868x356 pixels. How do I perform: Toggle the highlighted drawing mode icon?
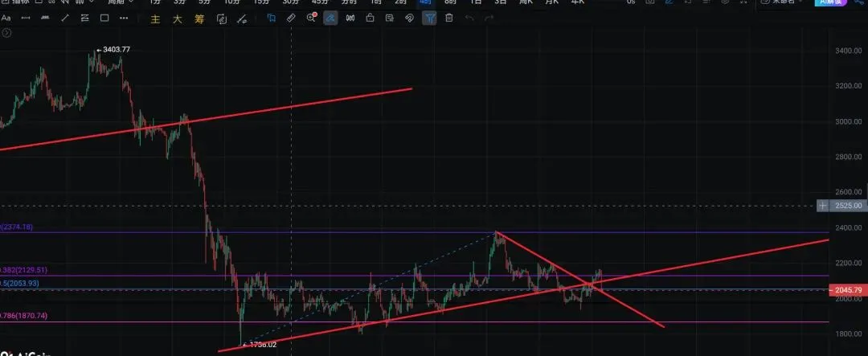(330, 18)
